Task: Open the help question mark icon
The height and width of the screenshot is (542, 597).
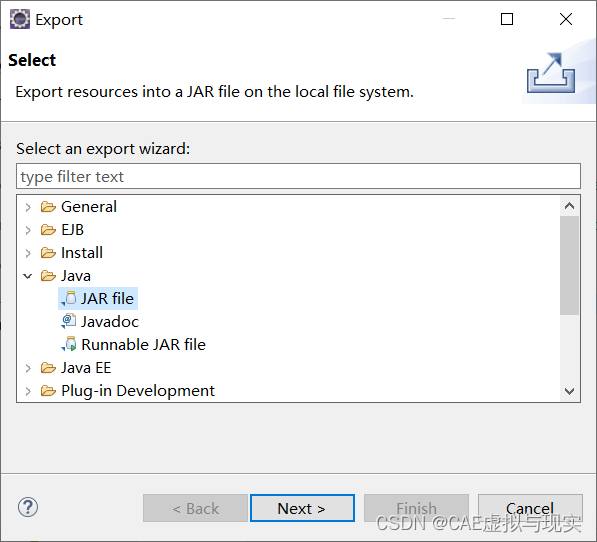Action: click(28, 507)
